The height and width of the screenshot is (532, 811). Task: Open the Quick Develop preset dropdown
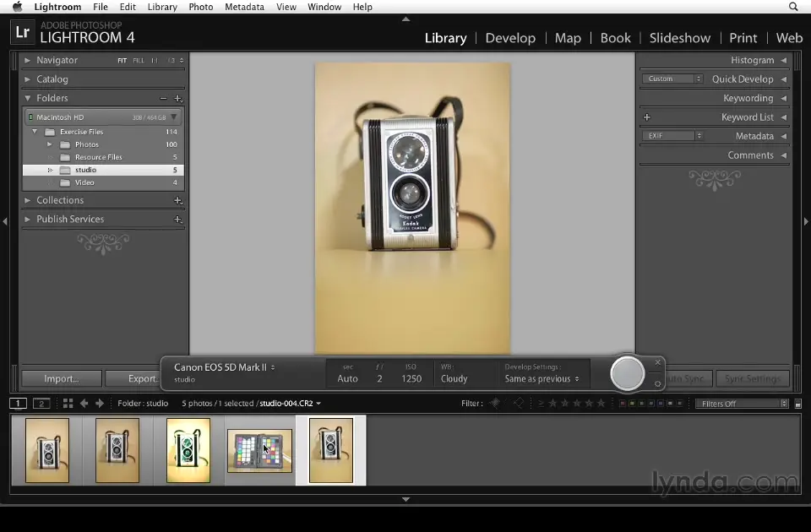coord(672,79)
